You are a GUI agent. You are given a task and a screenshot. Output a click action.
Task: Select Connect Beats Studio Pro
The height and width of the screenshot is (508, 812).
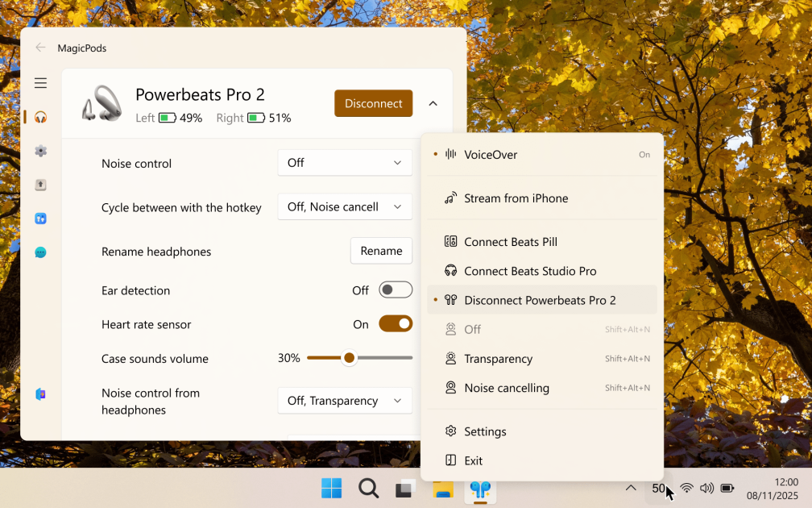pyautogui.click(x=541, y=271)
